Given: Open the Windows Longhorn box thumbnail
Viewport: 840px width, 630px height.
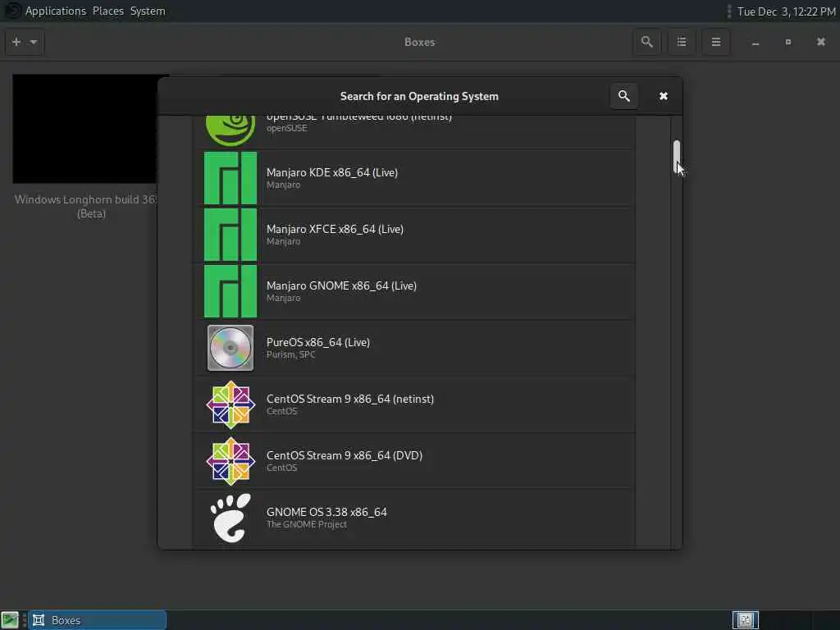Looking at the screenshot, I should click(85, 129).
